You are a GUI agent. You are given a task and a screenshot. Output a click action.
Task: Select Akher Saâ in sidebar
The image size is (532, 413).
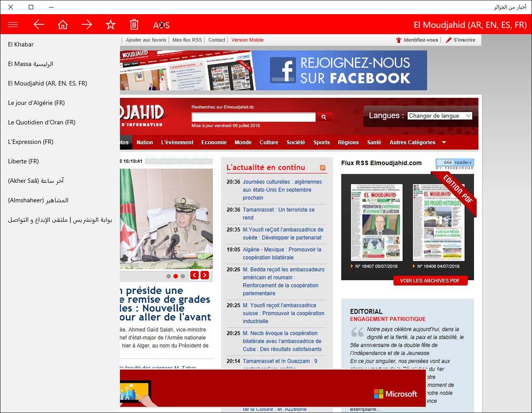click(x=60, y=181)
